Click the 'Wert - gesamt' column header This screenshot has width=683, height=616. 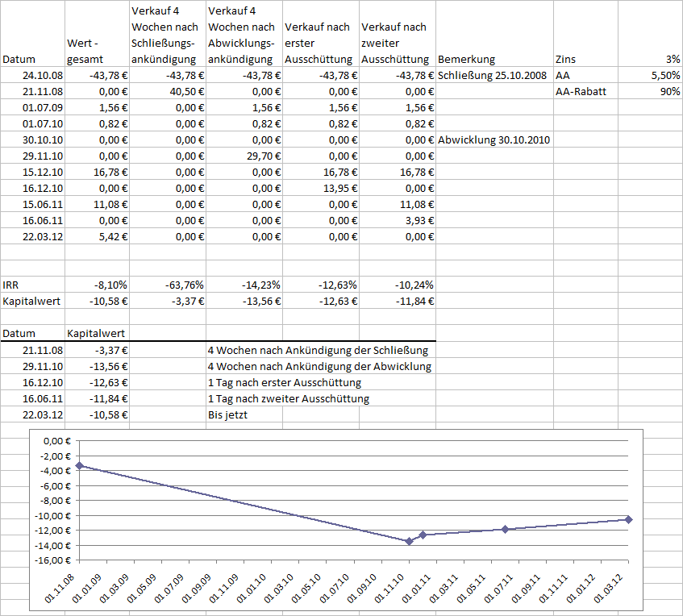97,34
